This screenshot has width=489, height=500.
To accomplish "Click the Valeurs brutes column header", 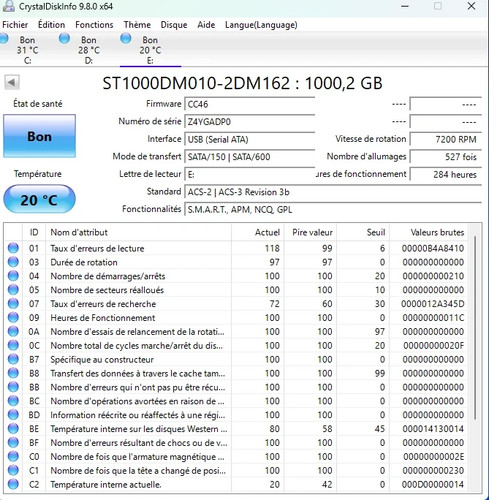I will point(429,232).
